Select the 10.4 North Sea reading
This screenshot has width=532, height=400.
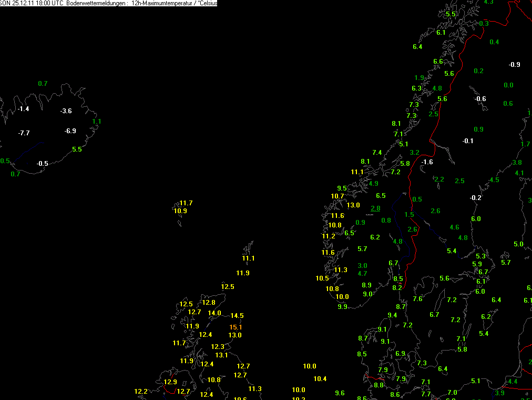click(320, 379)
